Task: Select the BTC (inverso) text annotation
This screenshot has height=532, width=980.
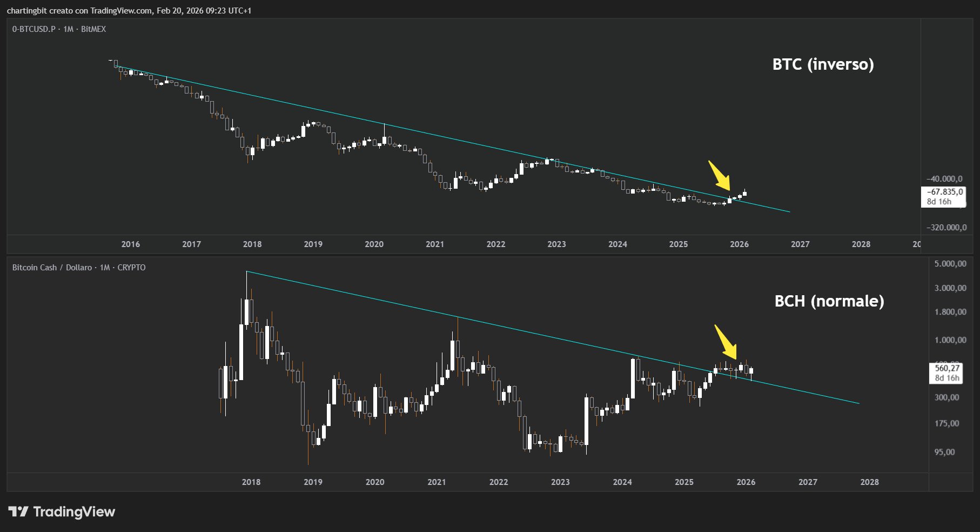Action: [x=823, y=64]
